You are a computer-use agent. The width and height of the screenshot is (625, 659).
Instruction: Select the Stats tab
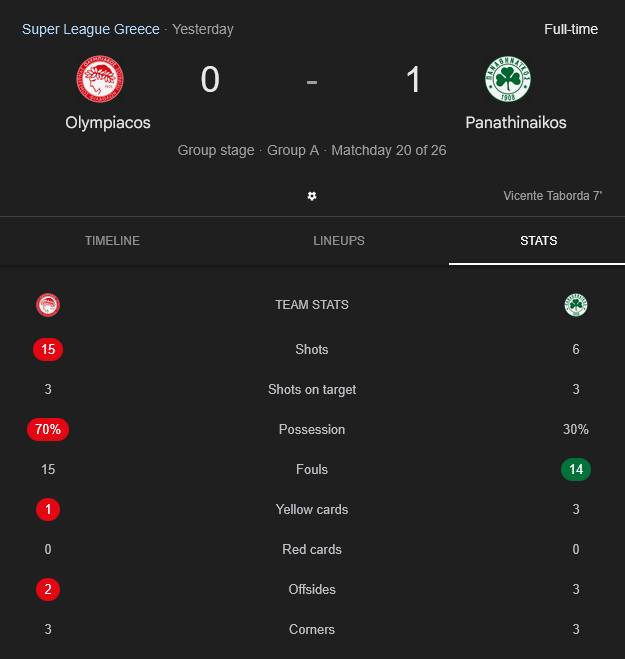pyautogui.click(x=539, y=241)
